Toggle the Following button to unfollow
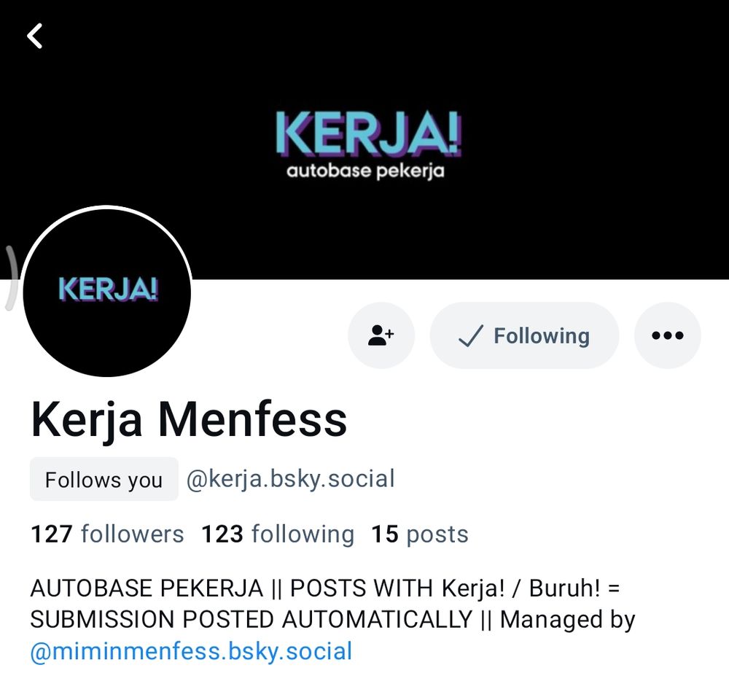This screenshot has height=700, width=729. pyautogui.click(x=524, y=335)
